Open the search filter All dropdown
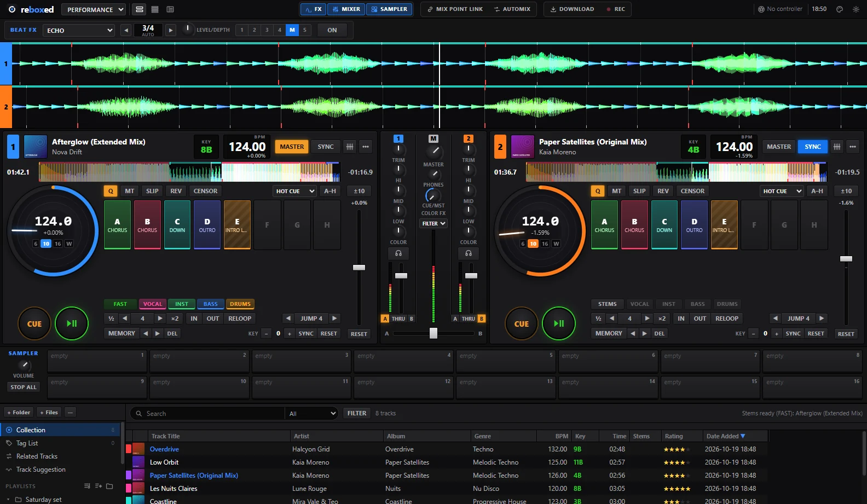 [x=312, y=413]
